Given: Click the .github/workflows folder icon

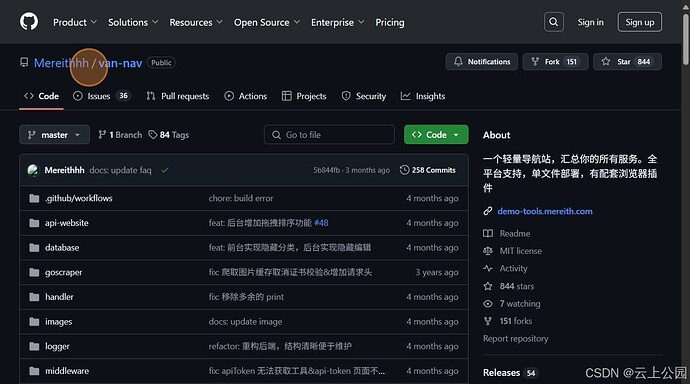Looking at the screenshot, I should 34,198.
